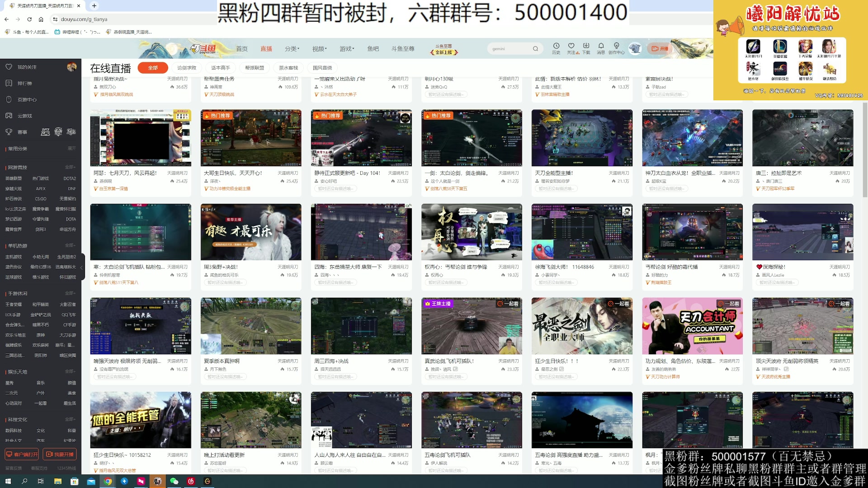Click the 客户端打开 button
The height and width of the screenshot is (488, 868).
click(x=22, y=454)
